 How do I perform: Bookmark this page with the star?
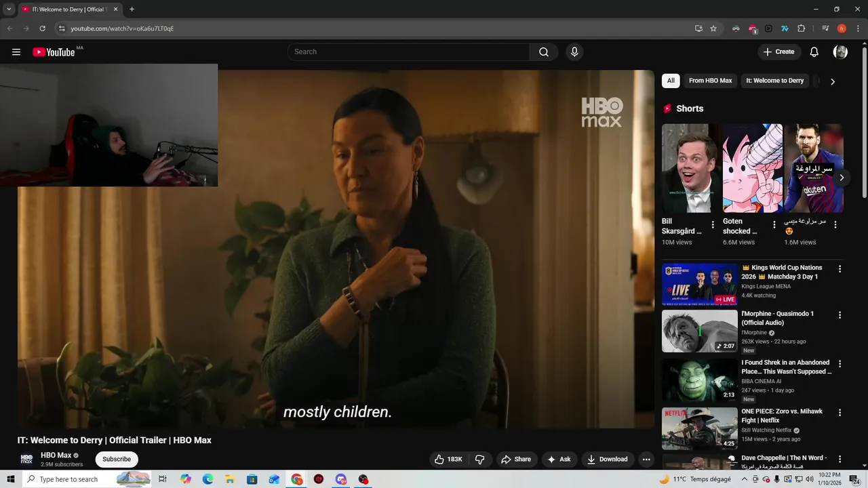[713, 28]
